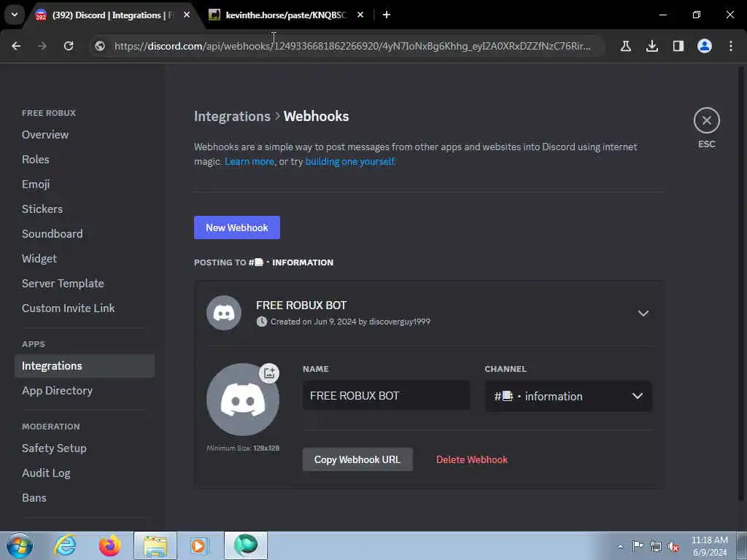Viewport: 747px width, 560px height.
Task: Switch to the kevinthe.horse paste tab
Action: (286, 15)
